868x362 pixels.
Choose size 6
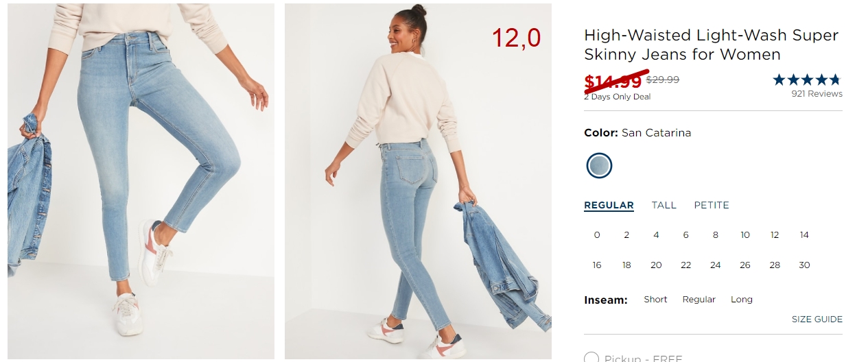tap(685, 235)
